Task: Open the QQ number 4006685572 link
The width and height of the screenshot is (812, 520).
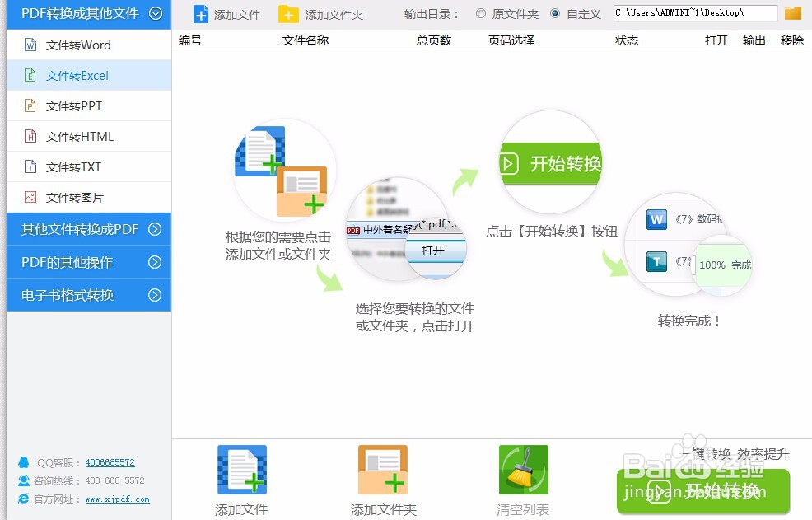Action: pos(110,462)
